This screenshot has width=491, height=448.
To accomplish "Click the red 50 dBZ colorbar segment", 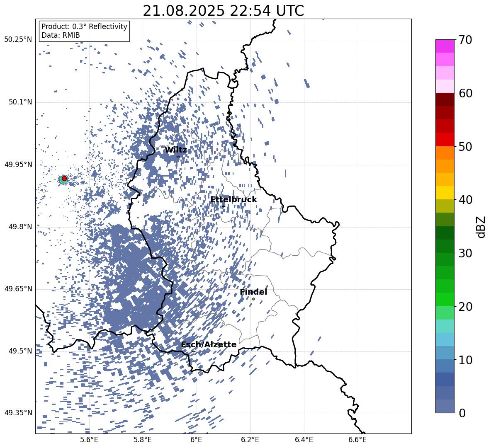I will 445,140.
